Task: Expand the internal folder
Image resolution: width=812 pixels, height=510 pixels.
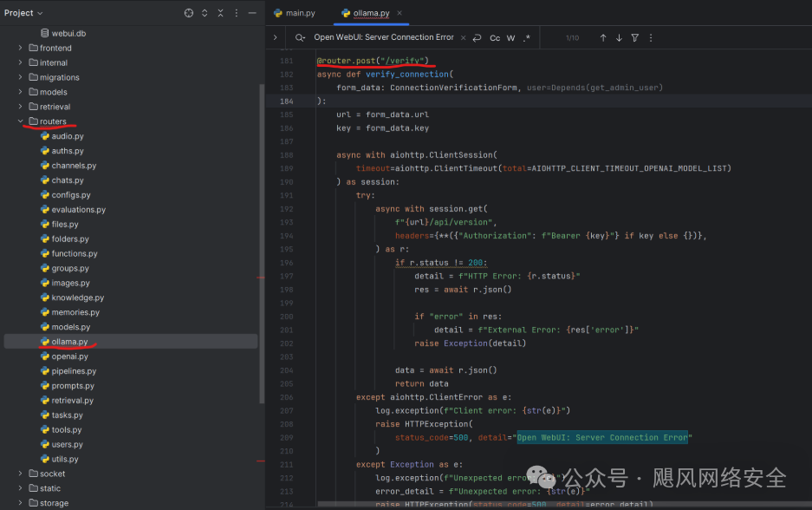Action: 20,62
